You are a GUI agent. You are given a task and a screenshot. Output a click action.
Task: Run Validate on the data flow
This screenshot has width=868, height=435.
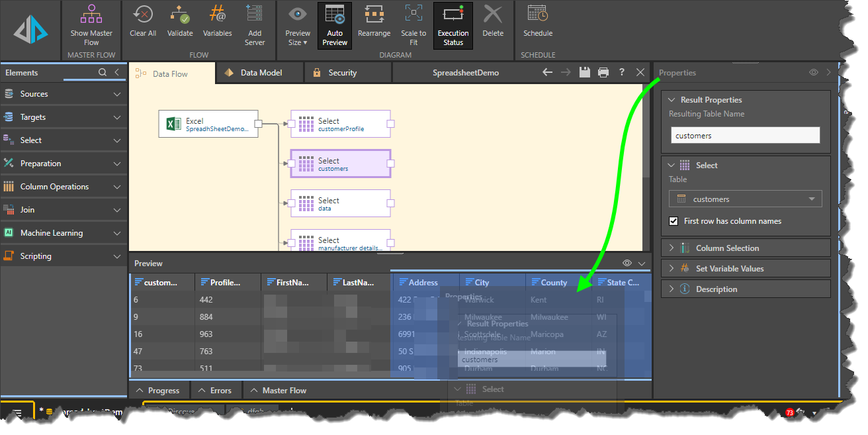tap(179, 15)
